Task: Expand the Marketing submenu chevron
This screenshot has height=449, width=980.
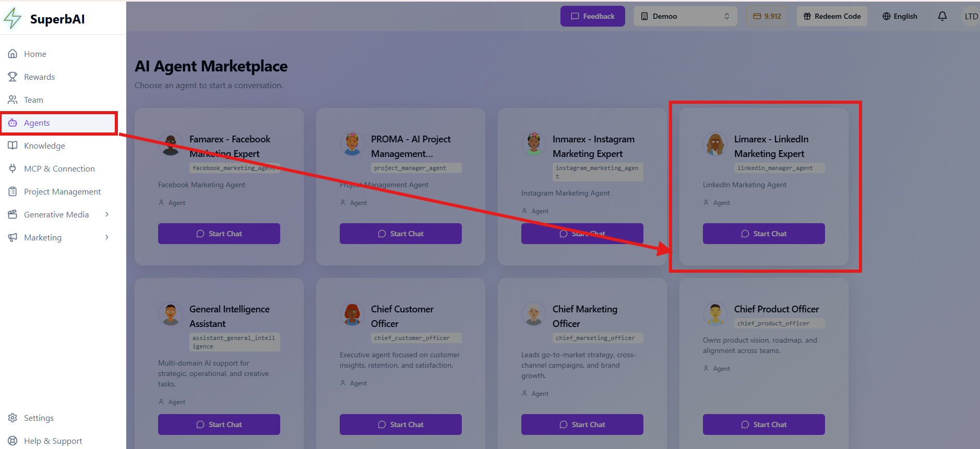Action: pyautogui.click(x=107, y=237)
